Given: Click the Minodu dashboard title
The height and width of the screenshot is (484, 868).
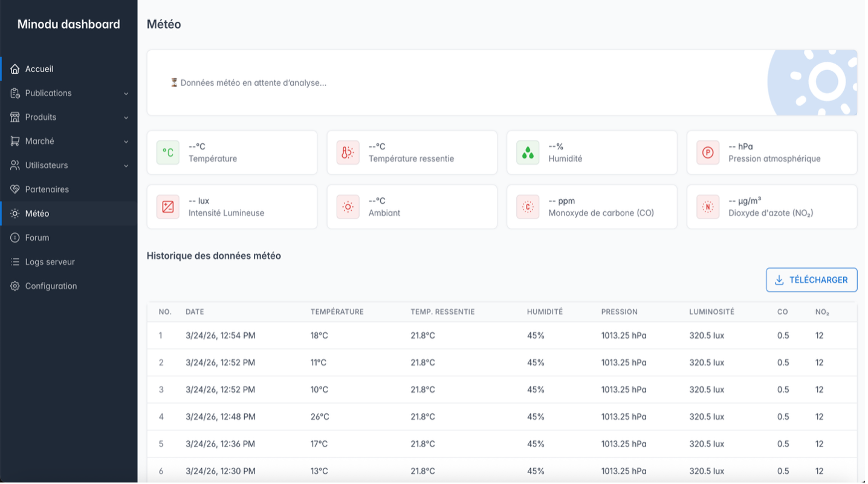Looking at the screenshot, I should pyautogui.click(x=69, y=24).
